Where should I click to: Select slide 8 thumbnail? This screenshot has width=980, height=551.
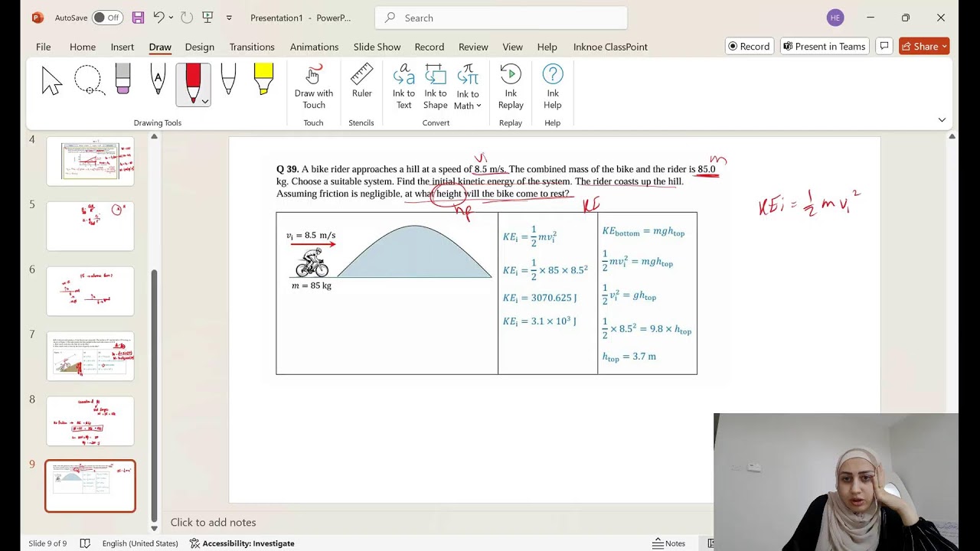(90, 421)
